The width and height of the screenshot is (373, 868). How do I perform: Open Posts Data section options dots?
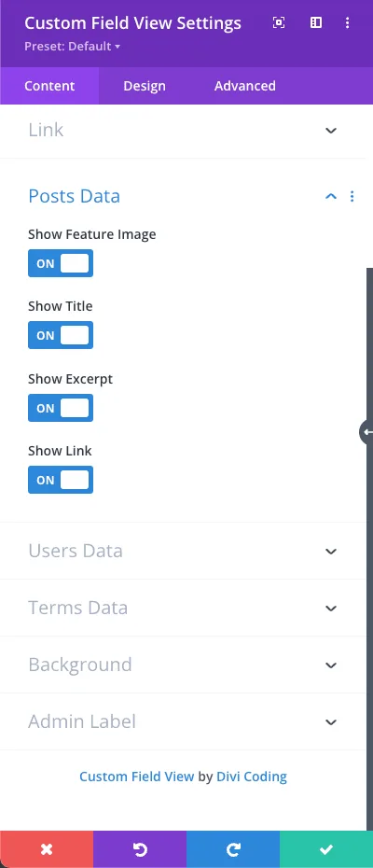(x=352, y=197)
